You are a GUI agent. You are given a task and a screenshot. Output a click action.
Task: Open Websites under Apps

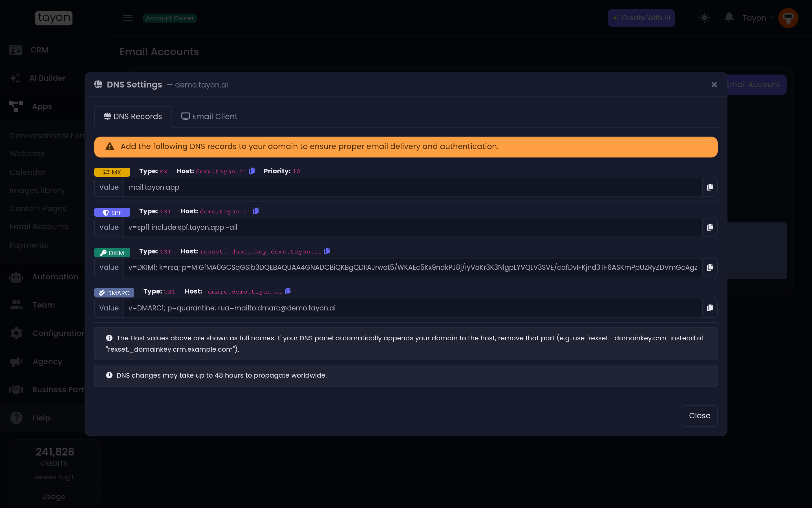pyautogui.click(x=27, y=154)
